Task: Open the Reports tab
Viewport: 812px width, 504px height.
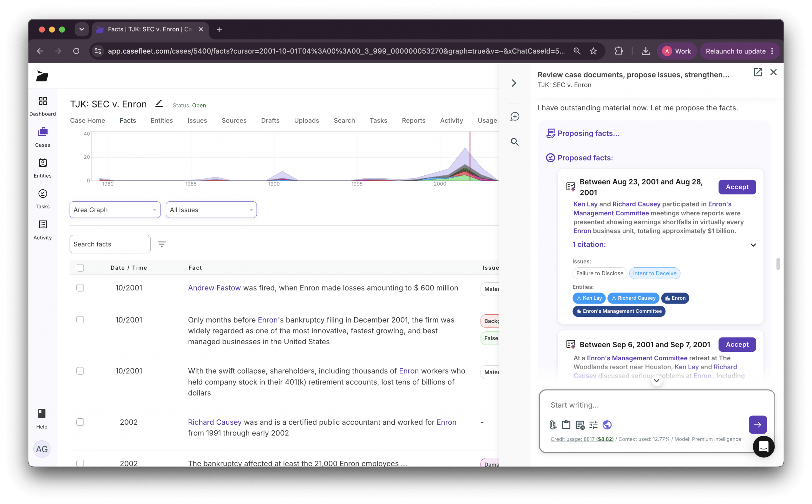Action: coord(414,120)
